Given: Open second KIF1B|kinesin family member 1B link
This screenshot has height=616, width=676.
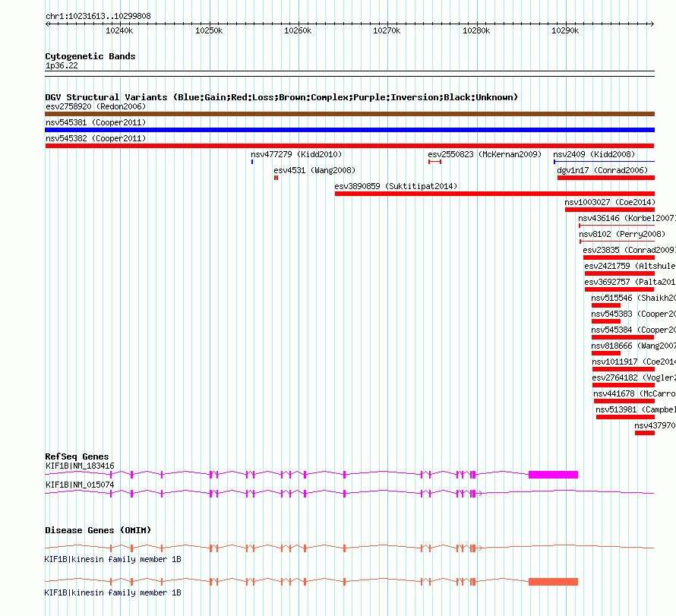Looking at the screenshot, I should pos(113,592).
